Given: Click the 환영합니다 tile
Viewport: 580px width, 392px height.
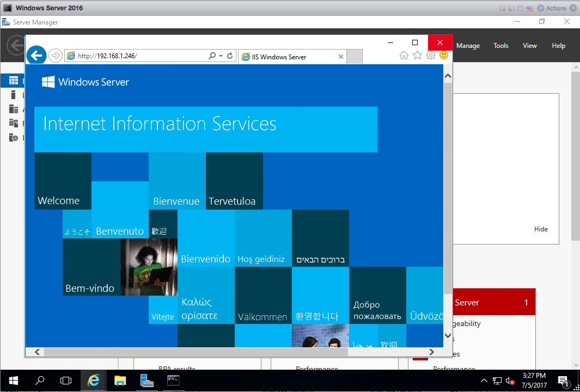Looking at the screenshot, I should tap(320, 296).
